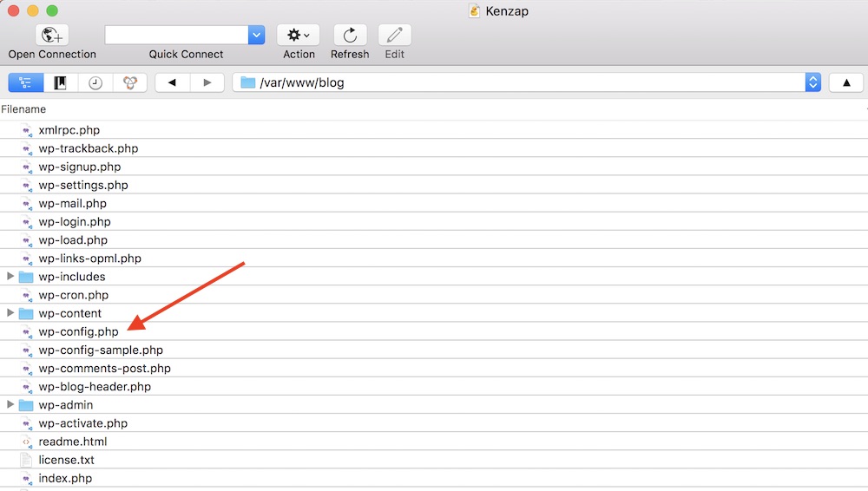The image size is (868, 491).
Task: Select the wp-content folder icon
Action: pos(26,313)
